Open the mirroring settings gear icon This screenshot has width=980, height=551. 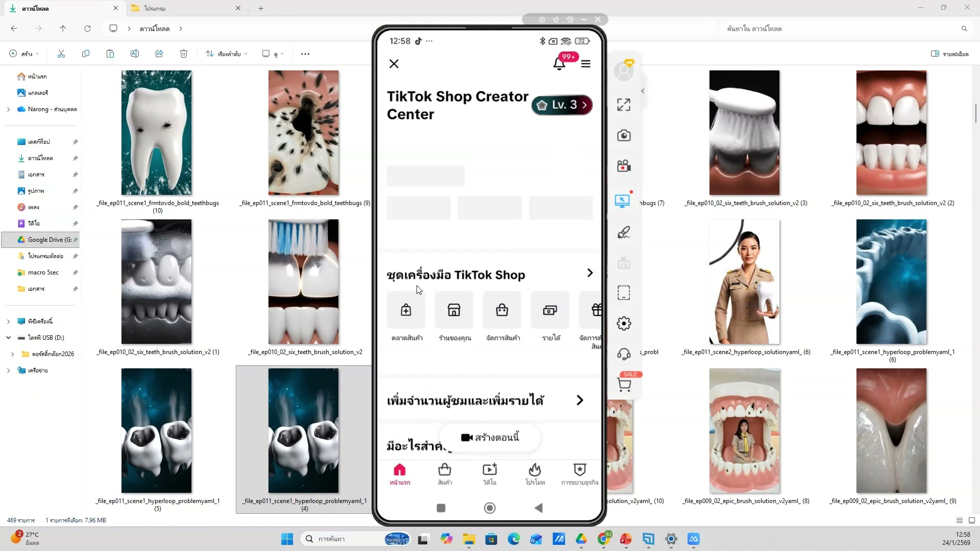(x=624, y=323)
